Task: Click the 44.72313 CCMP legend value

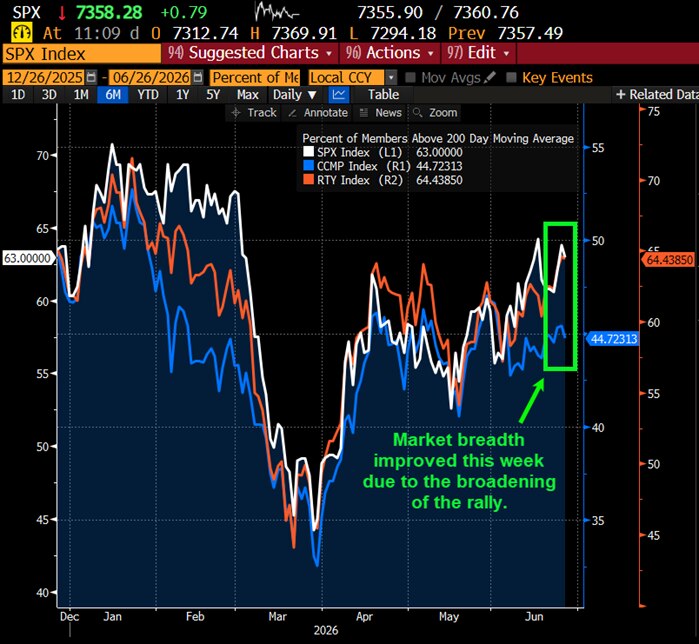Action: tap(439, 166)
